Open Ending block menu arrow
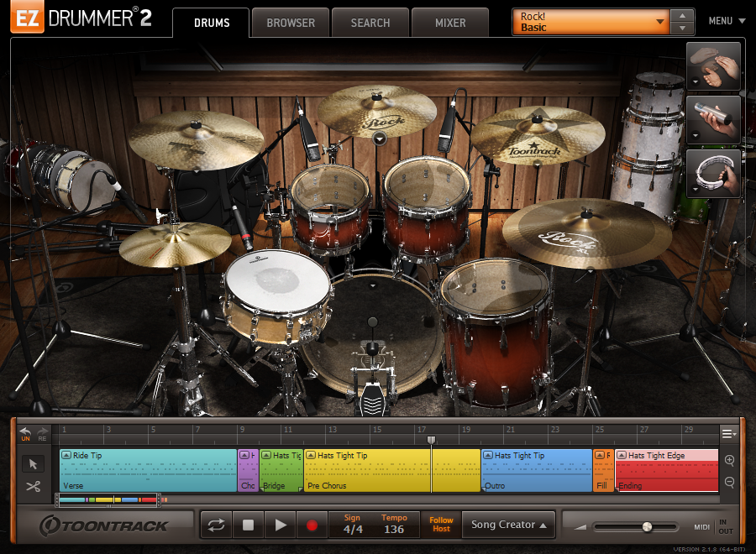This screenshot has height=554, width=756. pyautogui.click(x=622, y=455)
